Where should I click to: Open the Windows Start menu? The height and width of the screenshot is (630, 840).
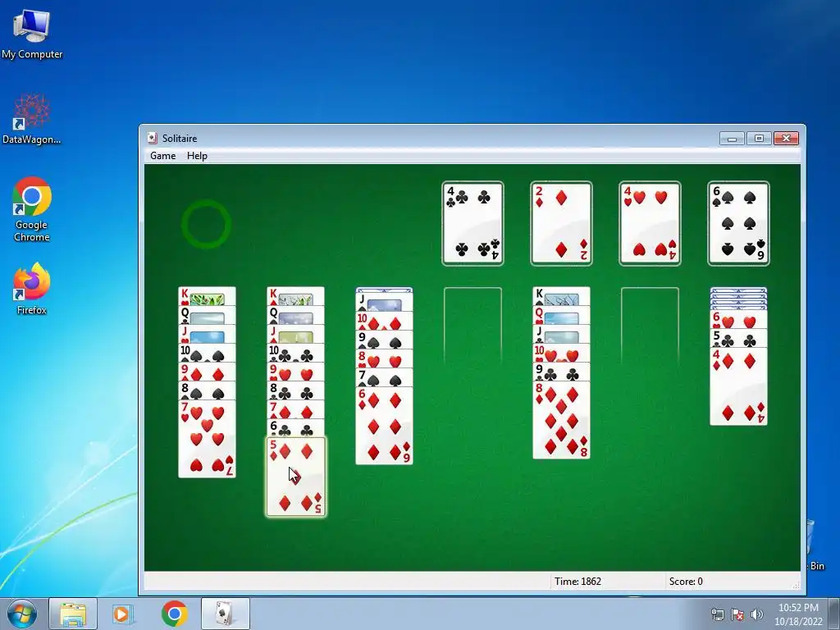click(21, 614)
